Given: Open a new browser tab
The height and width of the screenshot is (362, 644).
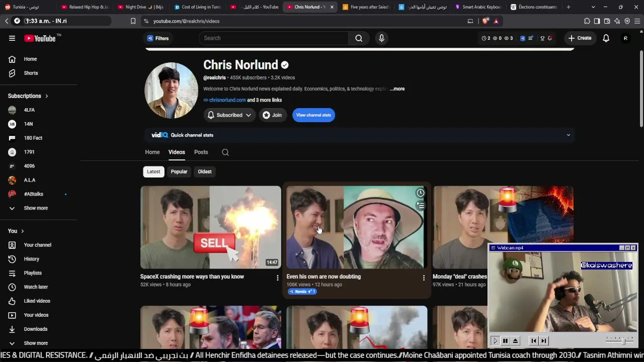Looking at the screenshot, I should click(x=568, y=7).
